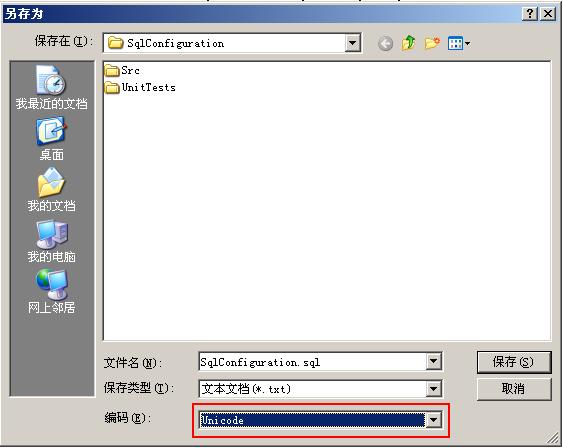Expand the encoding (编码) dropdown arrow
Viewport: 563px width, 448px height.
point(434,419)
